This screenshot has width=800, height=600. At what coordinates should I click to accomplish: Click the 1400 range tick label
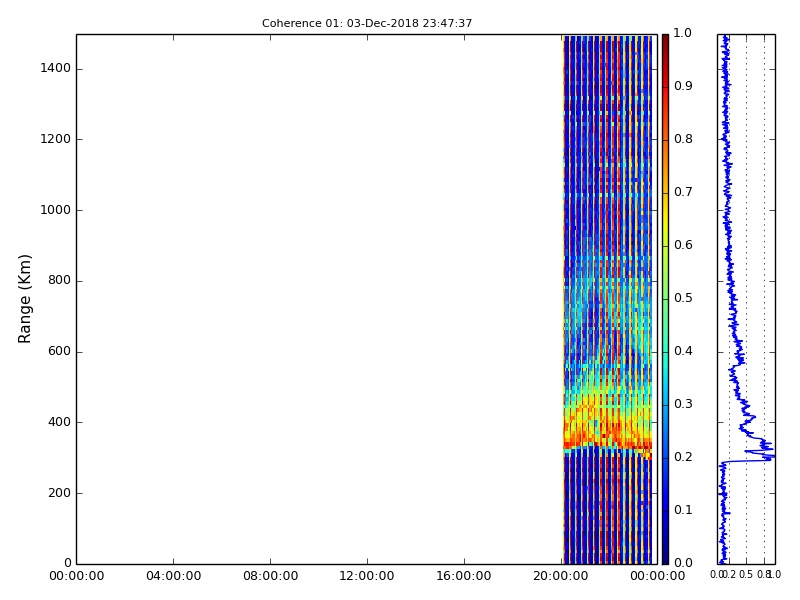coord(56,68)
